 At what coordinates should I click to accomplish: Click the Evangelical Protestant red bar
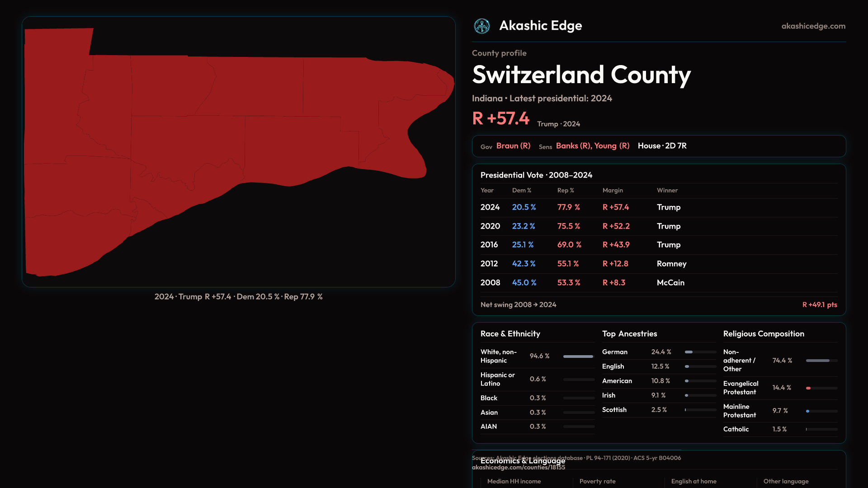coord(808,388)
